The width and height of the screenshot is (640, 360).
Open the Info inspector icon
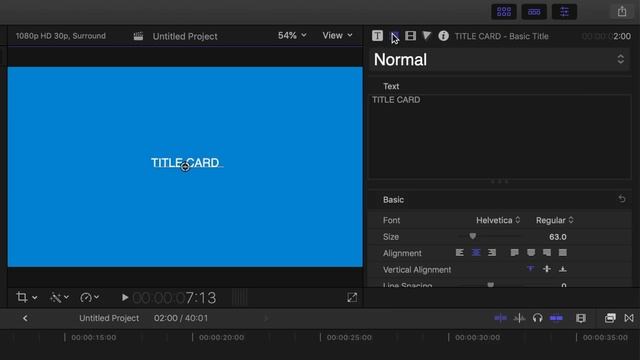[x=443, y=36]
